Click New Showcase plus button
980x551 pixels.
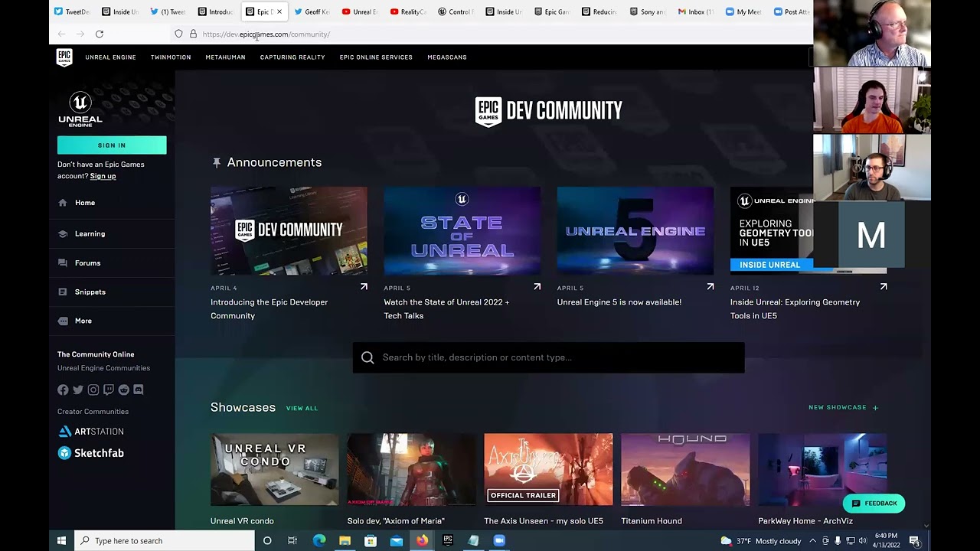[x=844, y=407]
